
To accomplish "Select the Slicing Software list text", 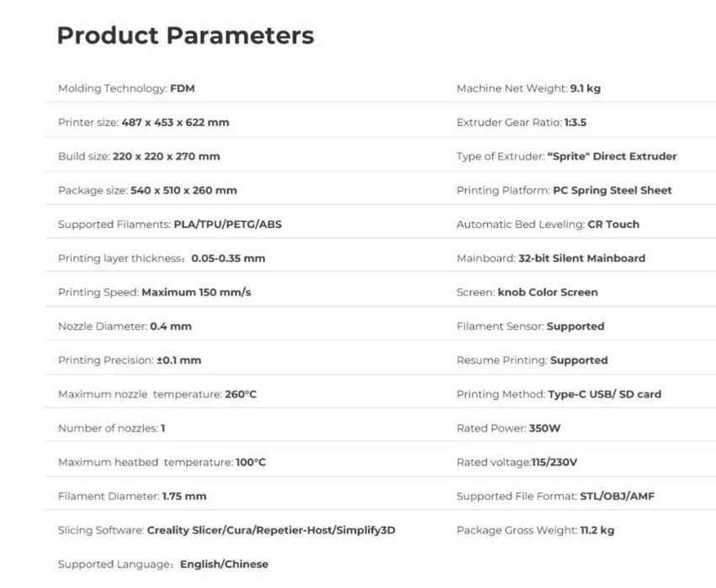I will click(271, 530).
